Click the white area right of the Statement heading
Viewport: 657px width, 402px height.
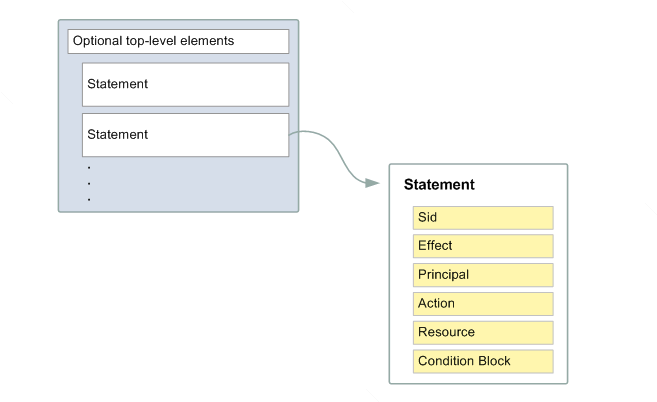[520, 185]
